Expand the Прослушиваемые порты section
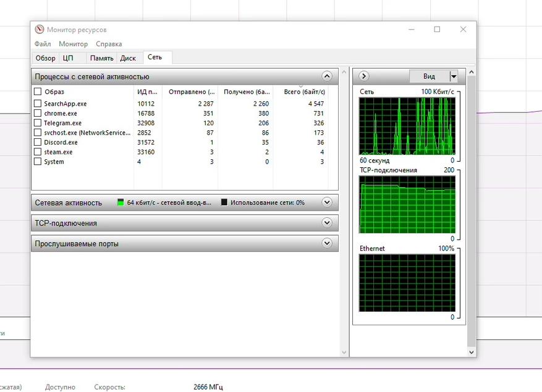The height and width of the screenshot is (392, 542). (x=327, y=243)
